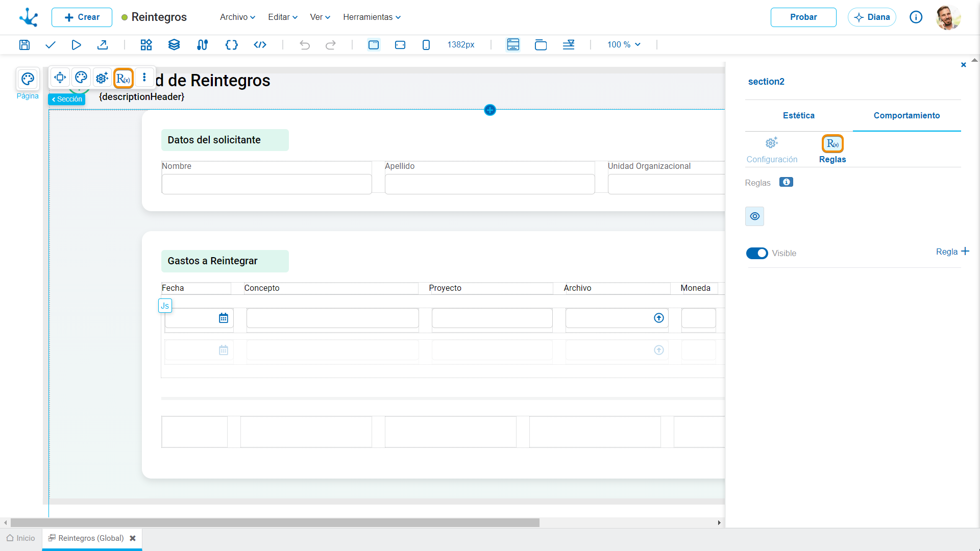Screen dimensions: 980x551
Task: Open the Editar menu
Action: [x=283, y=17]
